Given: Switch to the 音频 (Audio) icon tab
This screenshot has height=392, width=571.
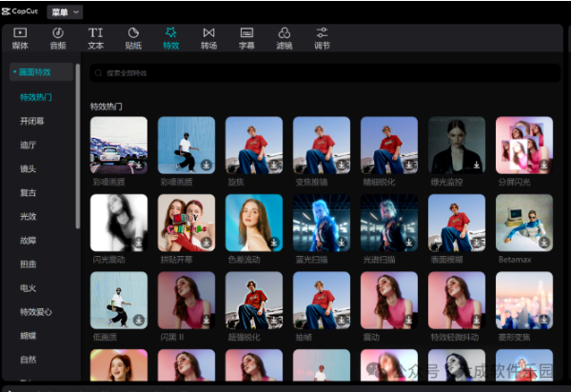Looking at the screenshot, I should (x=58, y=33).
